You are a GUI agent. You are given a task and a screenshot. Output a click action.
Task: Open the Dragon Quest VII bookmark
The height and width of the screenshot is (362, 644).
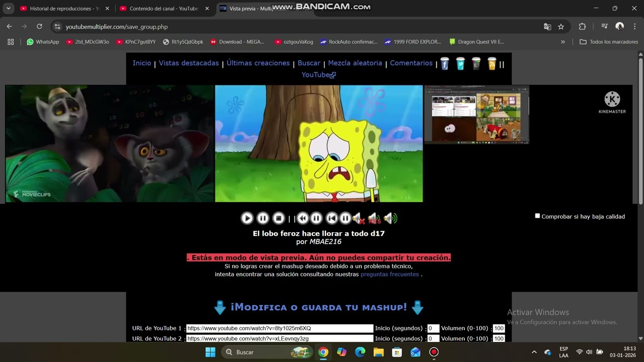tap(476, 42)
